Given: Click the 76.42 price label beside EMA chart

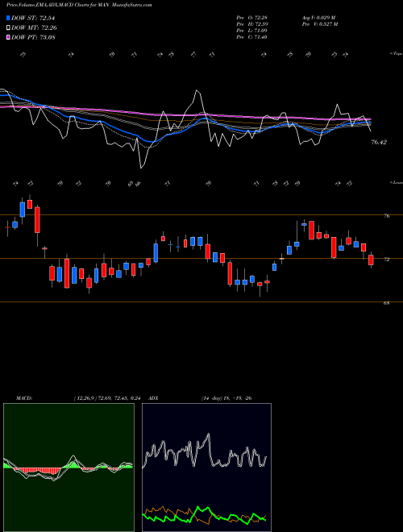Looking at the screenshot, I should click(x=379, y=143).
